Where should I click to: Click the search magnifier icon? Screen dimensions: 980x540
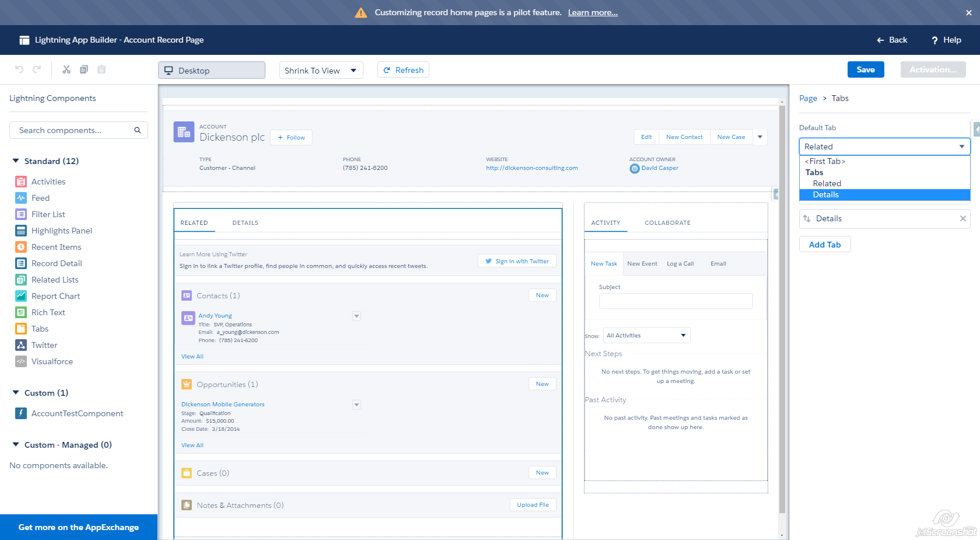(x=138, y=130)
